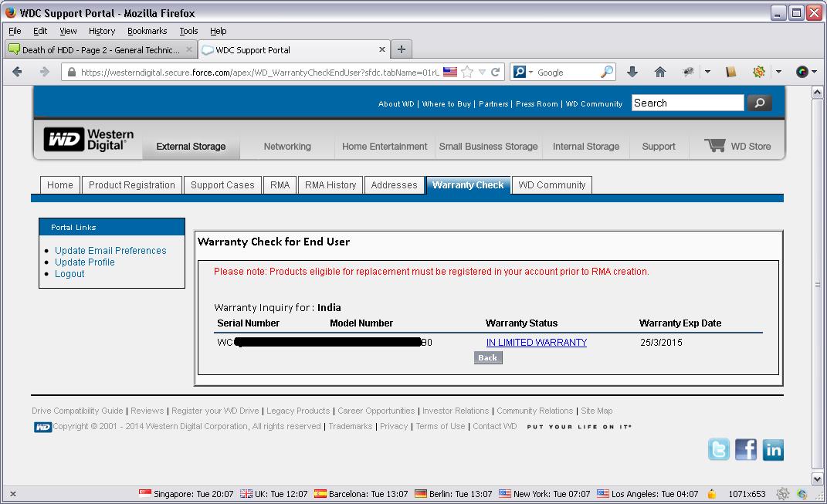Open the Facebook social icon
827x504 pixels.
(x=745, y=449)
